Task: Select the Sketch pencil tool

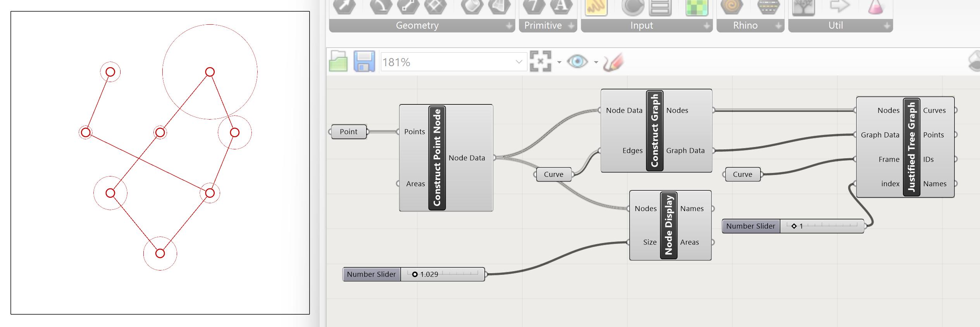Action: (613, 62)
